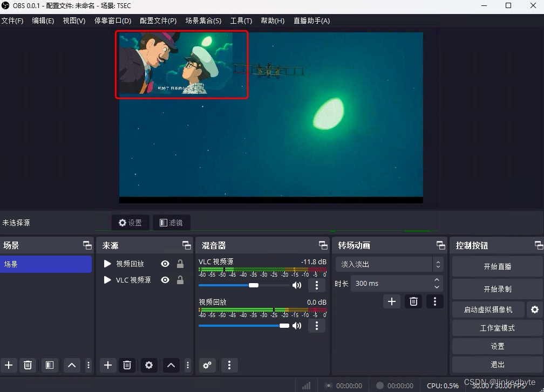Click the 退出 button
The height and width of the screenshot is (392, 544).
497,365
